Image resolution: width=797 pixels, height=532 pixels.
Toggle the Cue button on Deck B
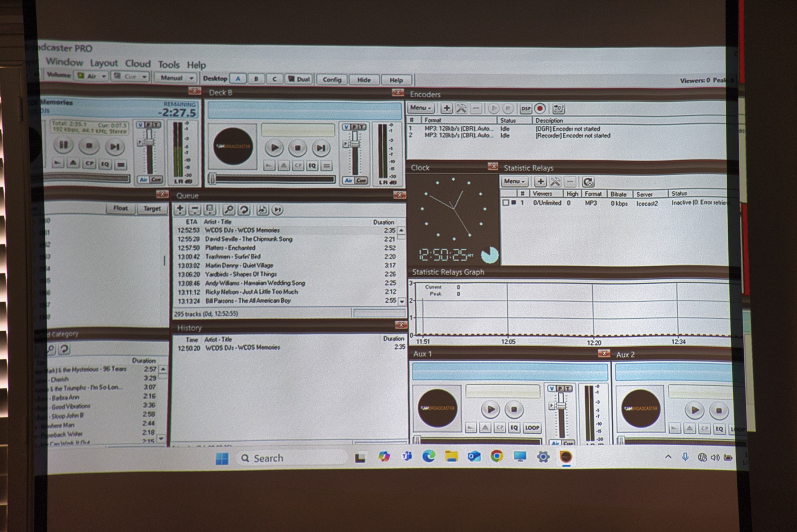(x=361, y=180)
